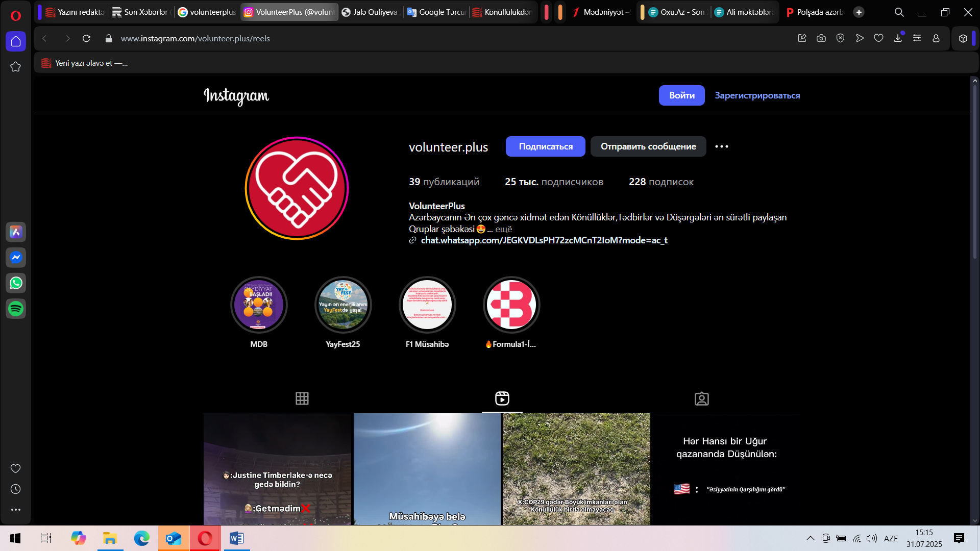
Task: View site security lock information
Action: pyautogui.click(x=108, y=38)
